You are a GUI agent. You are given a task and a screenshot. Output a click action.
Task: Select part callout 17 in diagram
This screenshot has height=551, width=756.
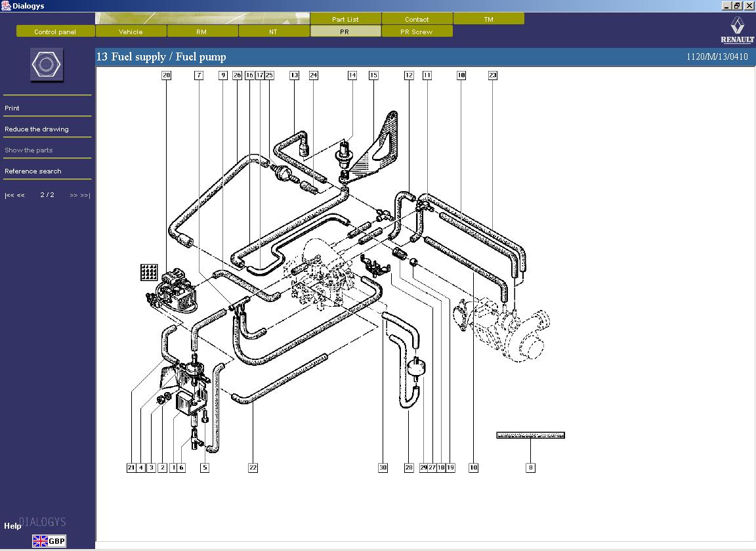pos(260,76)
